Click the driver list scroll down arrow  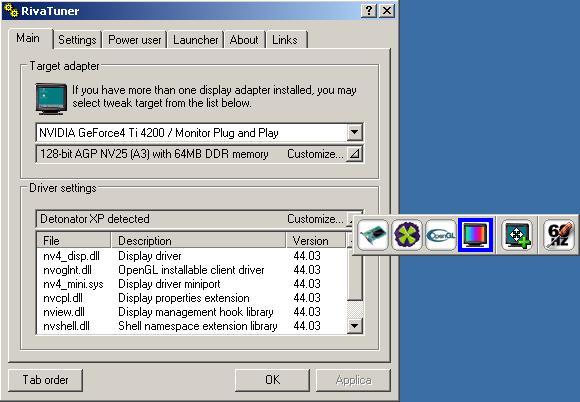[354, 326]
